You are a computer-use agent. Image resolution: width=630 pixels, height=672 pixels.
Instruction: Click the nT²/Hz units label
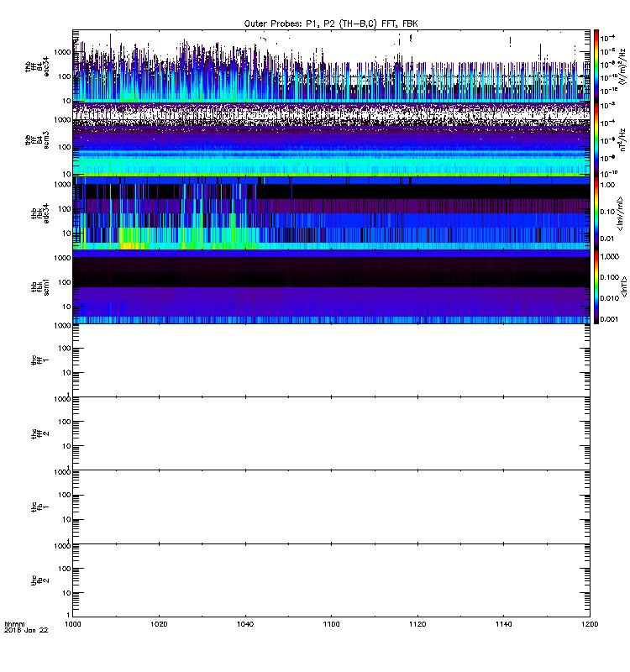pyautogui.click(x=623, y=139)
